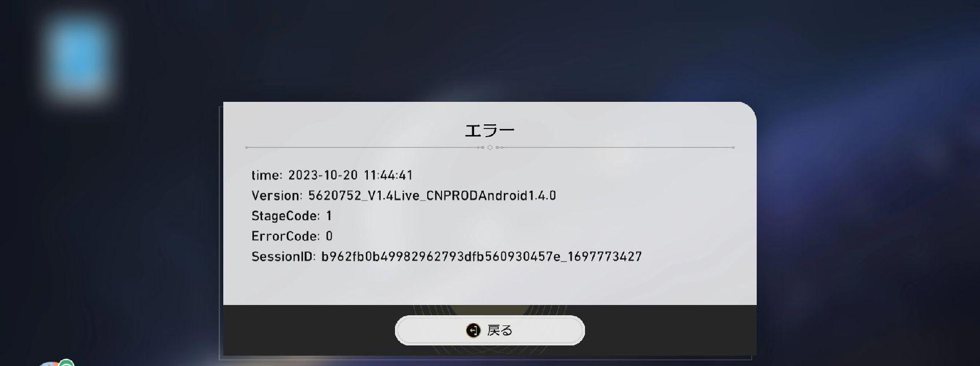Click the Version string 5620752_V1.4Live_CNPRODAndroid1.4.0
Viewport: 980px width, 366px height.
[x=432, y=196]
